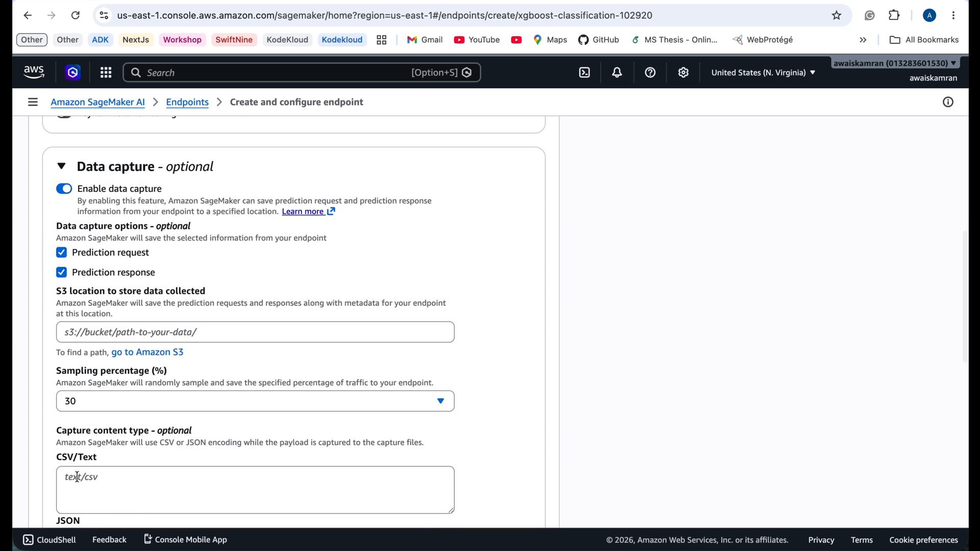Open the All Bookmarks folder
Screen dimensions: 980x551
tap(924, 40)
